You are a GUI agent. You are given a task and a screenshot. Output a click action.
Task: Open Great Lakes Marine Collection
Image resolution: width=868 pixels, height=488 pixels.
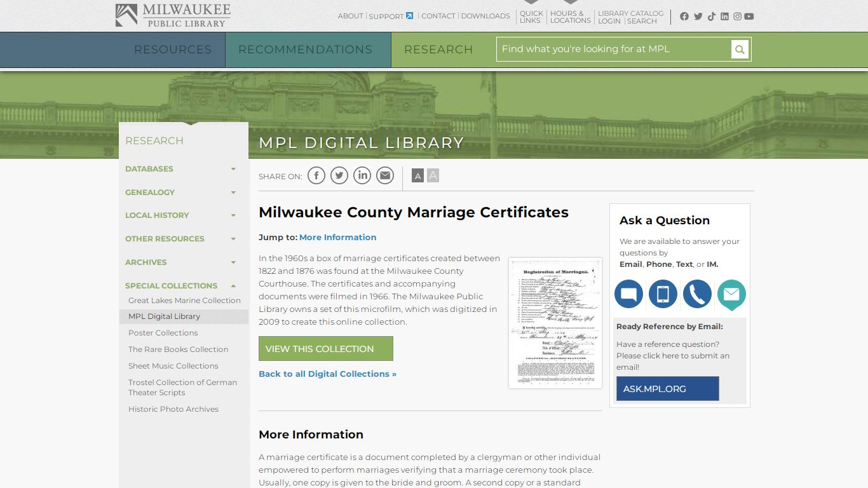tap(184, 301)
